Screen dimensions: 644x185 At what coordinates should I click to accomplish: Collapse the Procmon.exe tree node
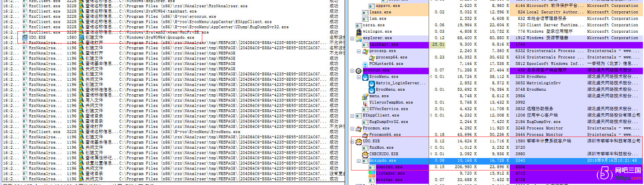tap(353, 128)
